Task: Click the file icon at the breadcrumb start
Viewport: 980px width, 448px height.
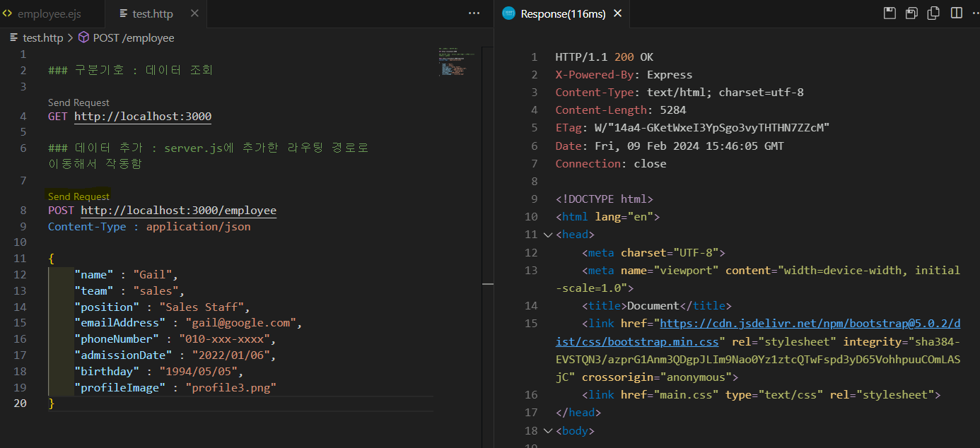Action: pyautogui.click(x=14, y=37)
